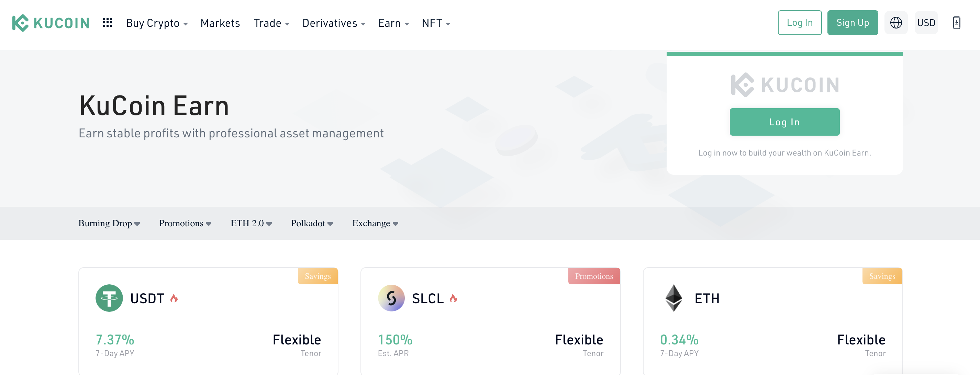Select the USD currency selector
Image resolution: width=980 pixels, height=375 pixels.
tap(926, 23)
